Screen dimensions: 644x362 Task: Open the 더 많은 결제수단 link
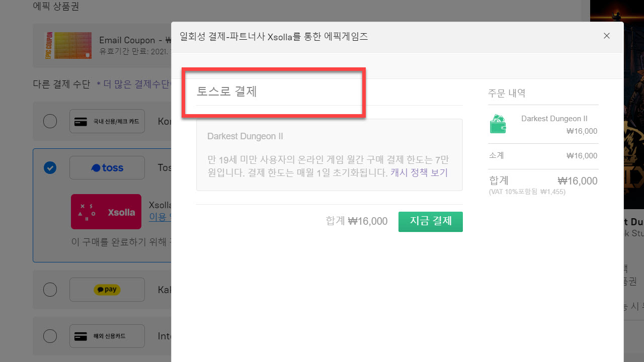(x=135, y=84)
